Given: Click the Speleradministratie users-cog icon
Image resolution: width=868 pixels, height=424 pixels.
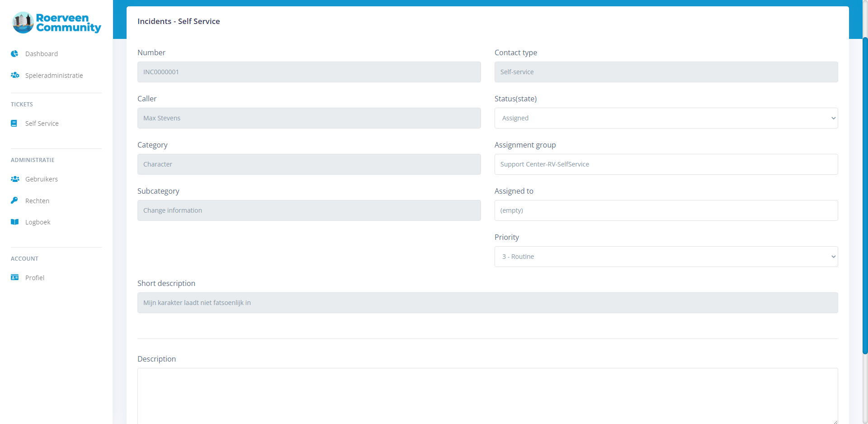Looking at the screenshot, I should pyautogui.click(x=15, y=75).
